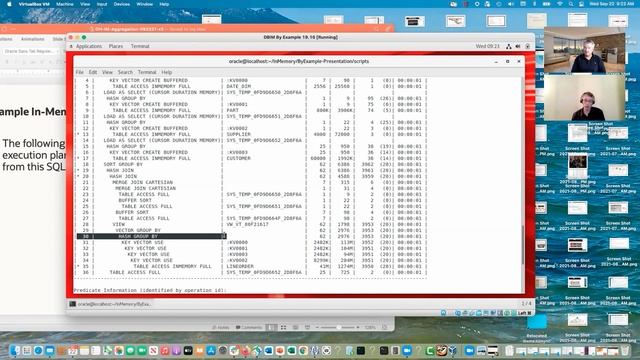Click the VirtualBox VM menu in macOS menu bar
Image resolution: width=640 pixels, height=360 pixels.
click(x=34, y=4)
